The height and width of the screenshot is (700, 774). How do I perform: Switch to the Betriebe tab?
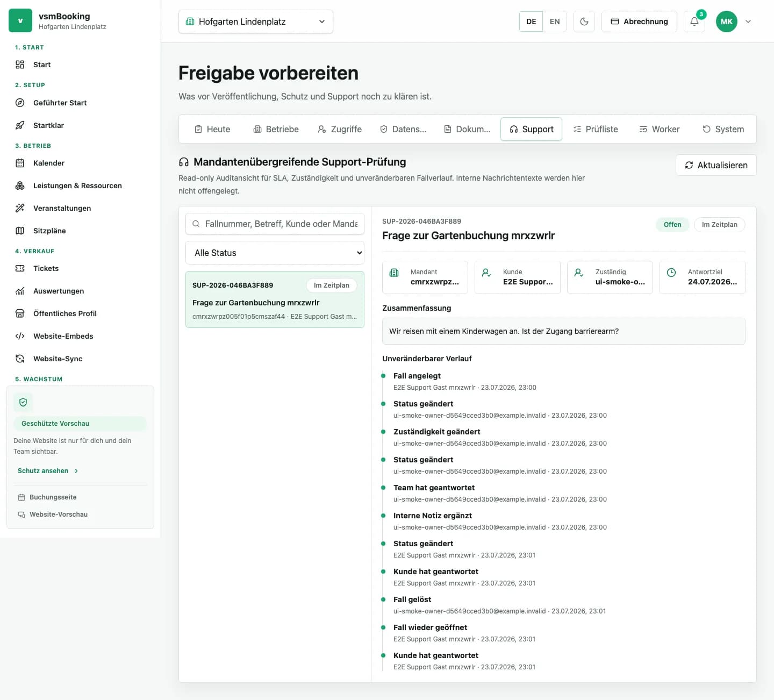[x=276, y=129]
